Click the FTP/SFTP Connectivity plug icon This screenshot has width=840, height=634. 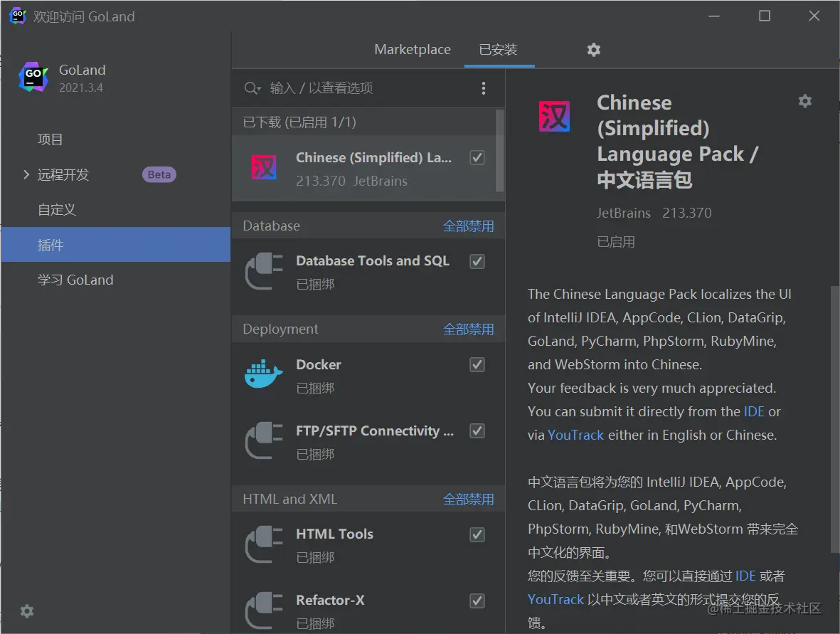click(264, 440)
